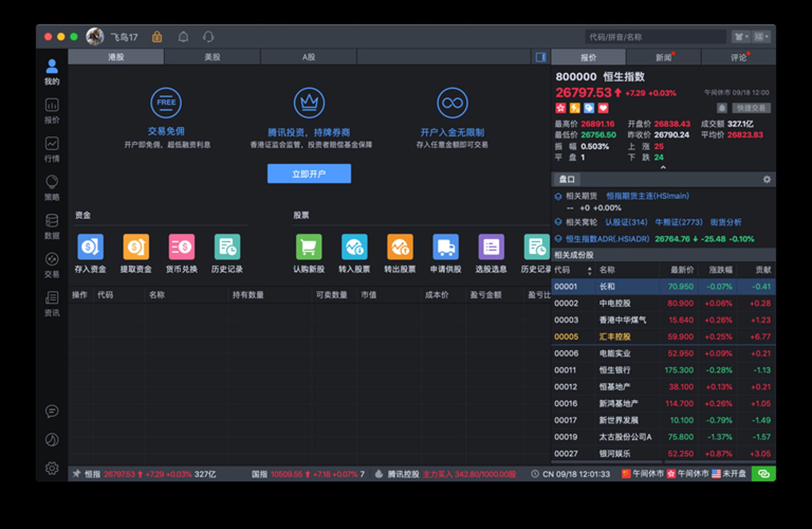Click the 转入股票 icon

(354, 247)
